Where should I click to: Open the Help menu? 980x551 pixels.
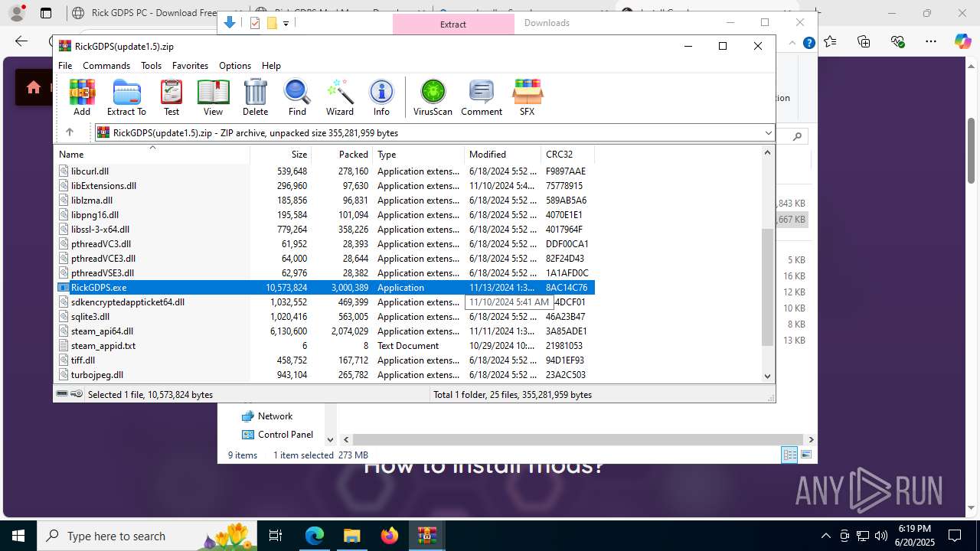point(271,66)
